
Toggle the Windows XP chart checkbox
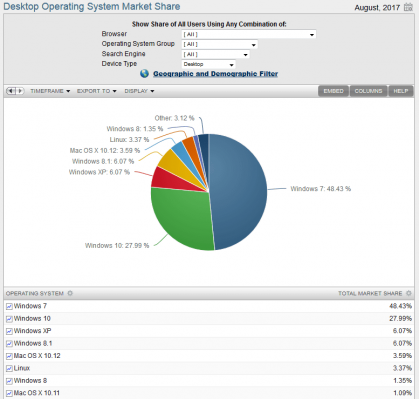(9, 331)
